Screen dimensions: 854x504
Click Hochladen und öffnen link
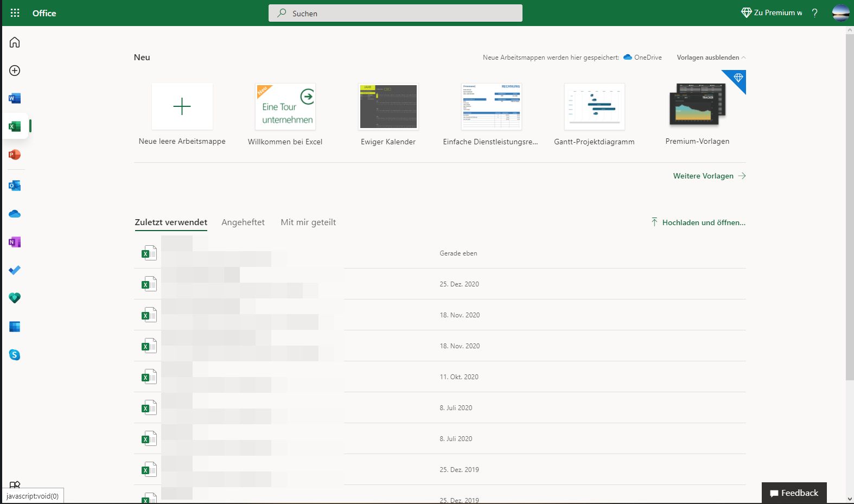(698, 222)
